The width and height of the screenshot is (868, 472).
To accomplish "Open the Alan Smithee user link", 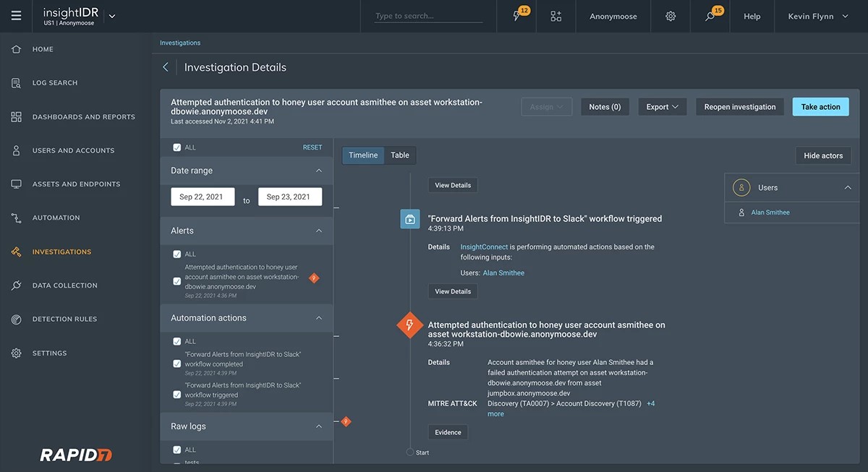I will 770,213.
